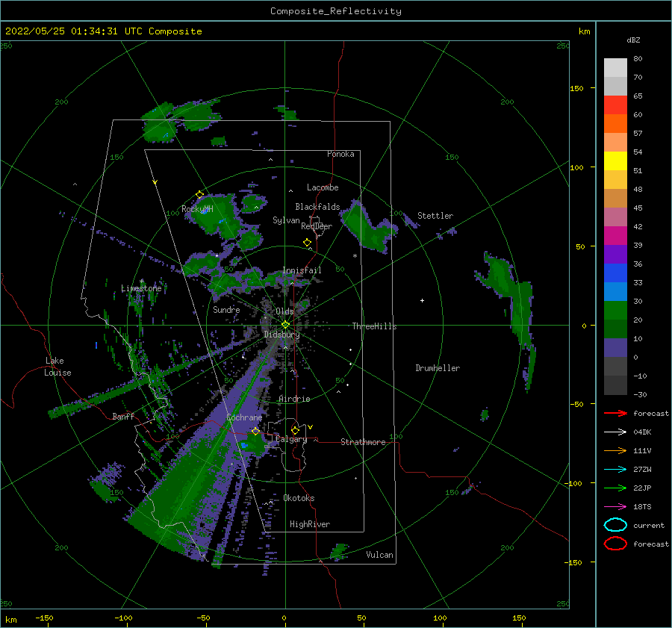Click the yellow diamond marker near RockyMH

(x=199, y=195)
